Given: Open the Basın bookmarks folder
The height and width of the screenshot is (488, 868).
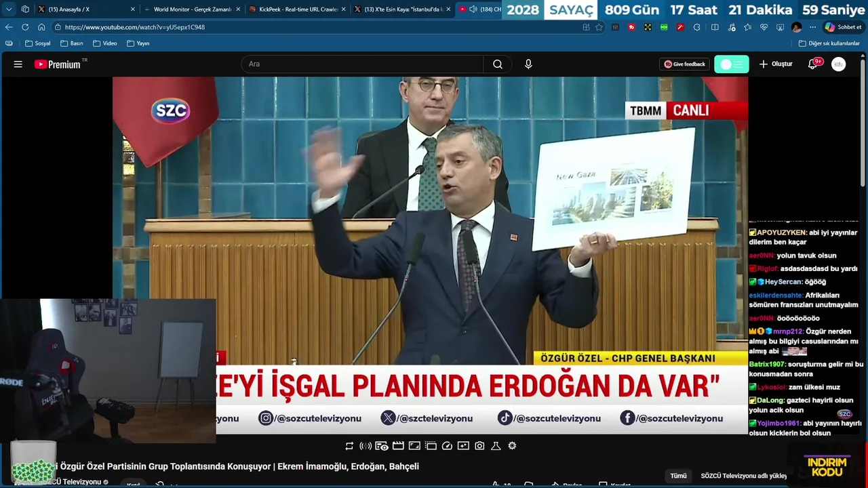Looking at the screenshot, I should pos(72,43).
